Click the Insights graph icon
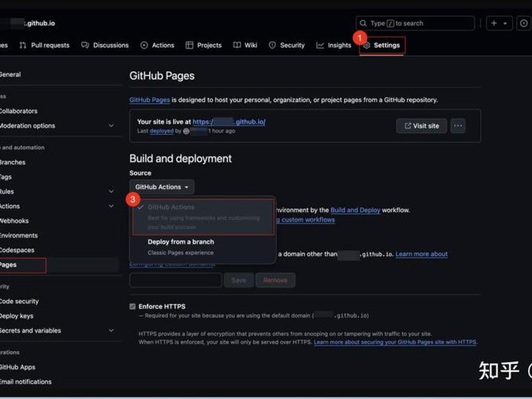Screen dimensions: 532x399 tap(320, 45)
